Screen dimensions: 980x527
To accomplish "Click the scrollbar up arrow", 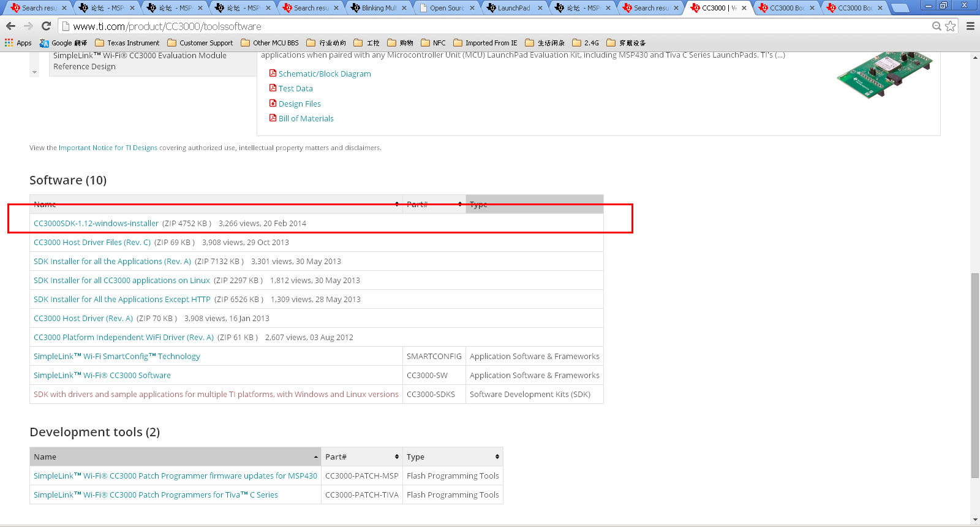I will pyautogui.click(x=975, y=57).
